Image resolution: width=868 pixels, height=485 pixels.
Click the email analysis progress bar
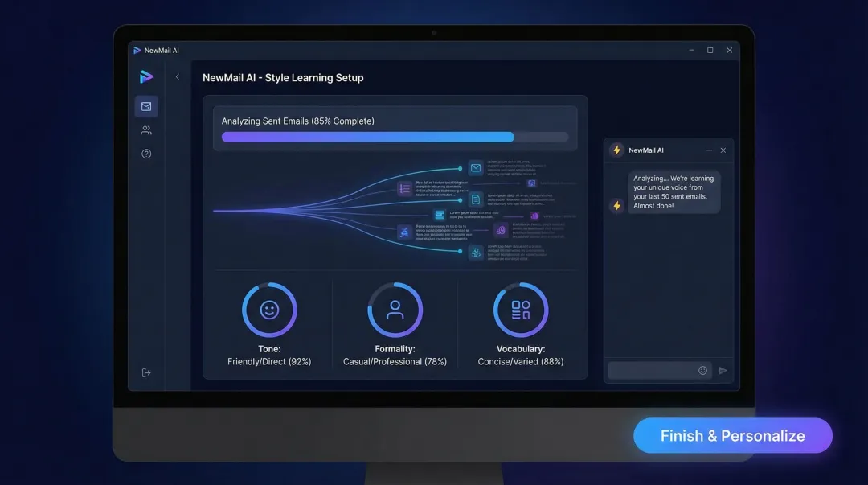[x=396, y=137]
